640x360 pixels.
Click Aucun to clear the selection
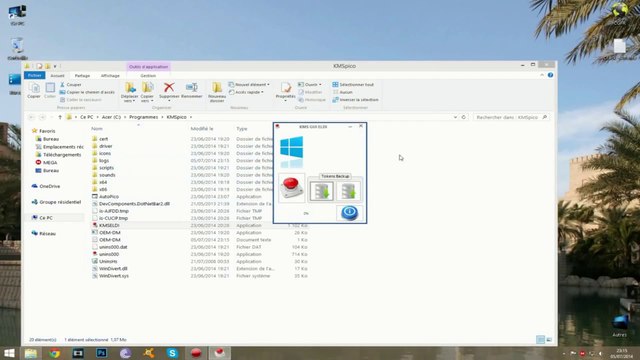(x=342, y=92)
